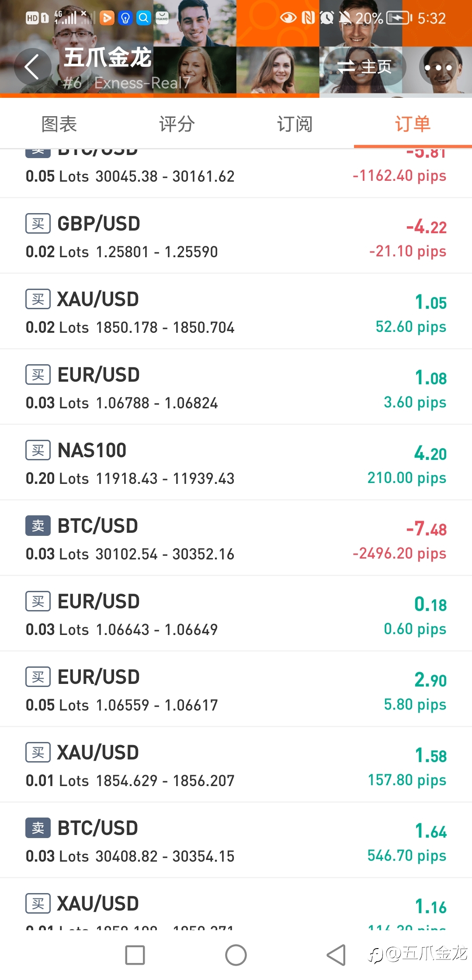
Task: Switch to the 图表 tab
Action: coord(59,124)
